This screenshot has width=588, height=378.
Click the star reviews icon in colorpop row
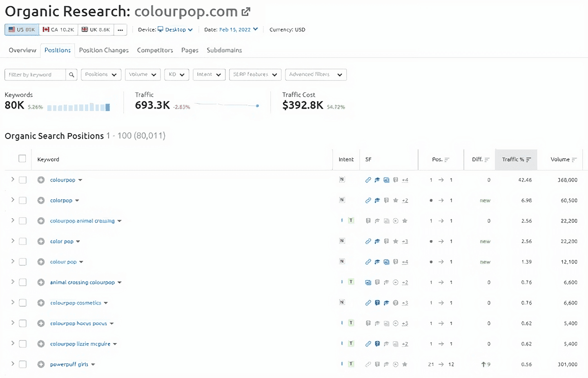click(x=395, y=200)
